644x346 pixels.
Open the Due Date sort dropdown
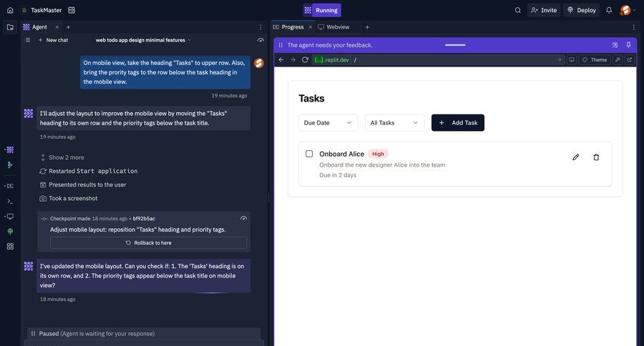(x=328, y=123)
